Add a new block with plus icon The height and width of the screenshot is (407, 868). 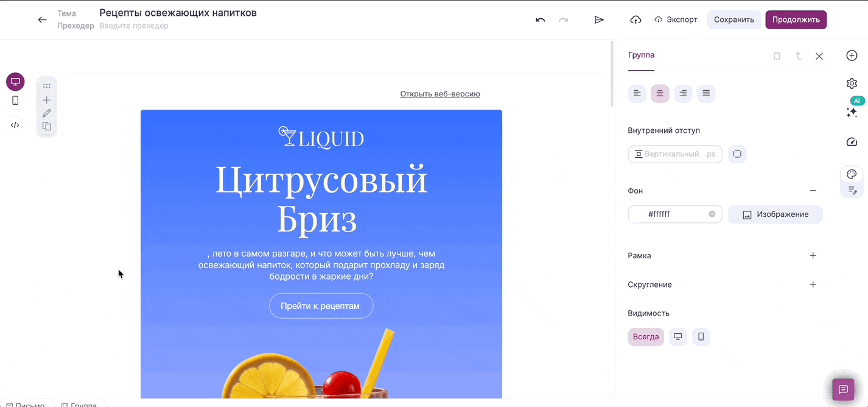click(47, 100)
